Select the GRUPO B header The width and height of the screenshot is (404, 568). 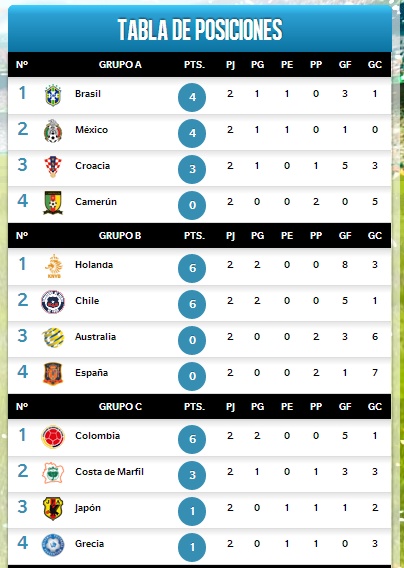point(120,235)
